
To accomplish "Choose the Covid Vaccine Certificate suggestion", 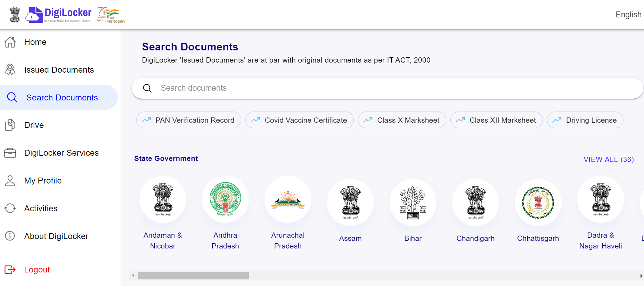I will pos(300,120).
